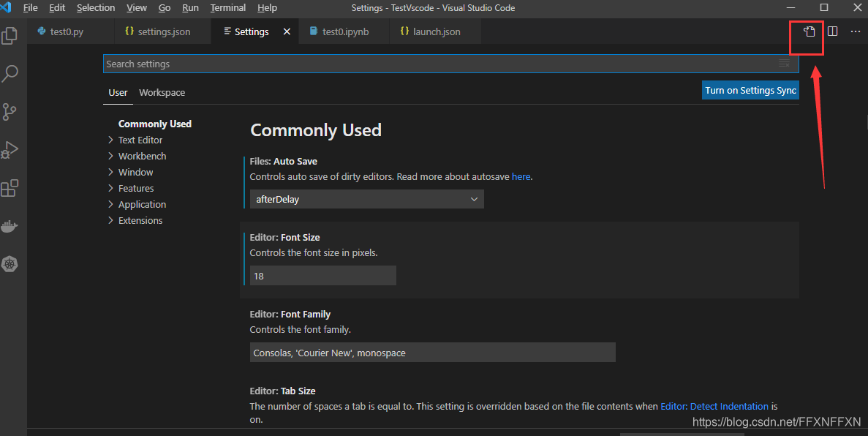Click the Editor: Font Size setting title
This screenshot has width=868, height=436.
[284, 237]
